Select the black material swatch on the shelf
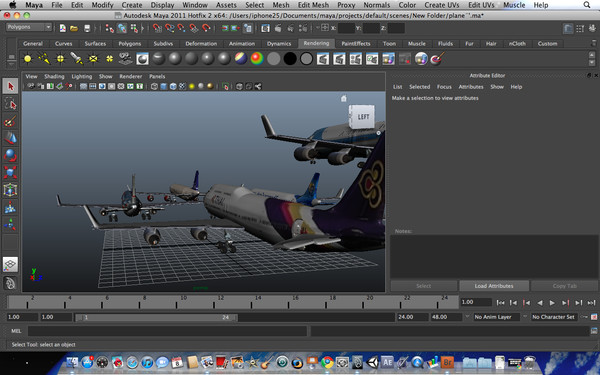The image size is (600, 375). (x=290, y=59)
